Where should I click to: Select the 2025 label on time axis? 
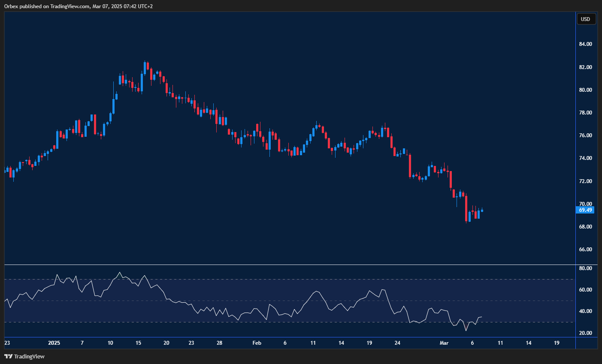[54, 343]
